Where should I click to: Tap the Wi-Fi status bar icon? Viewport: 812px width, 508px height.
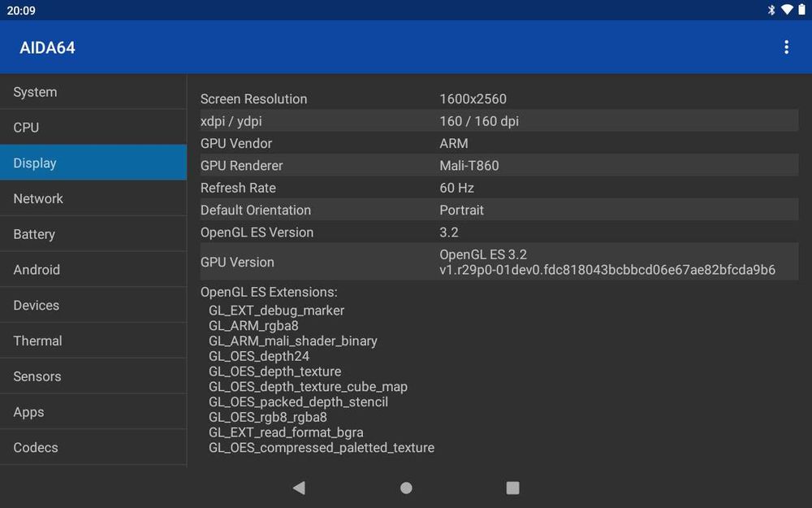787,10
